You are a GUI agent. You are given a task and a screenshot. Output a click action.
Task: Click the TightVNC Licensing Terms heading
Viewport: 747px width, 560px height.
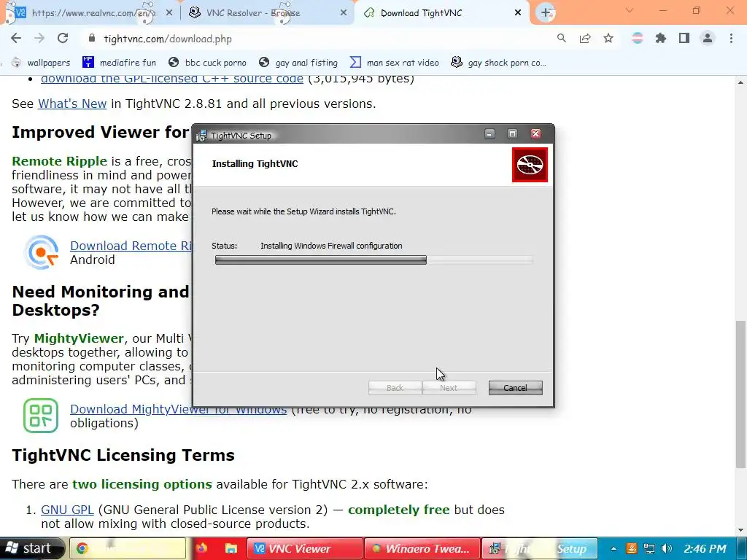123,455
